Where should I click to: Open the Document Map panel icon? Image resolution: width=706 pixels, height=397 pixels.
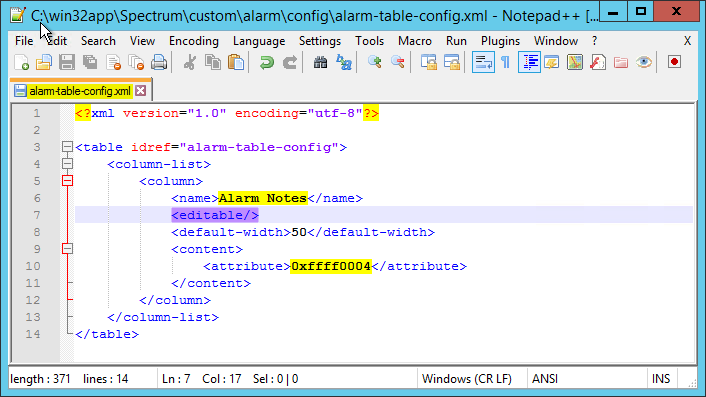click(575, 62)
